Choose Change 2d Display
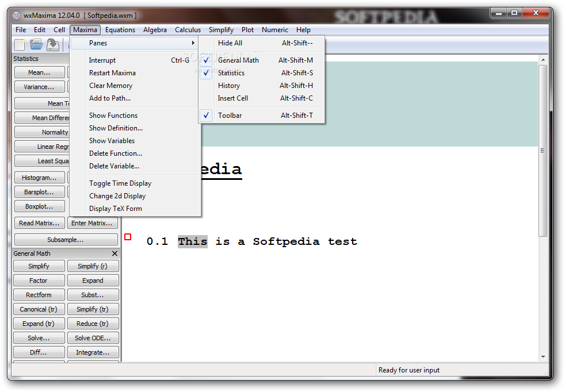Image resolution: width=565 pixels, height=392 pixels. pyautogui.click(x=135, y=196)
